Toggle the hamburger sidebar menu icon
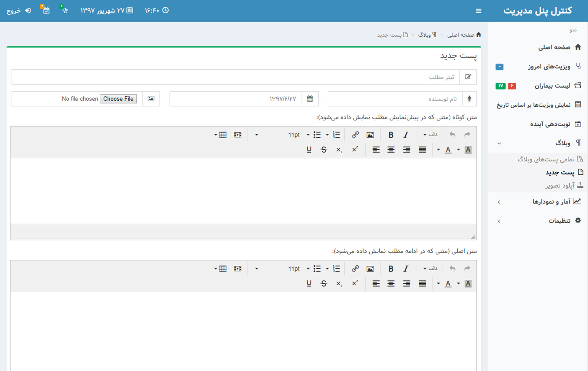The height and width of the screenshot is (371, 588). pyautogui.click(x=478, y=11)
